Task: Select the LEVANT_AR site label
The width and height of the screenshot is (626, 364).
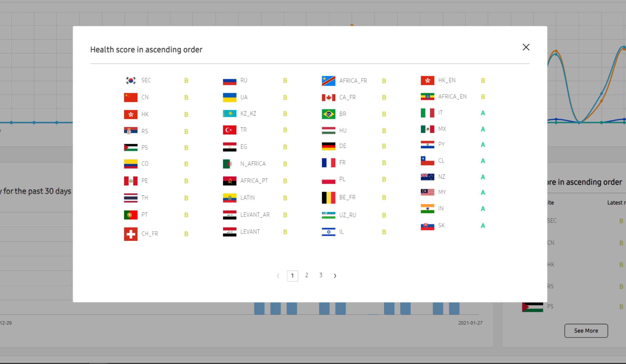Action: click(255, 215)
